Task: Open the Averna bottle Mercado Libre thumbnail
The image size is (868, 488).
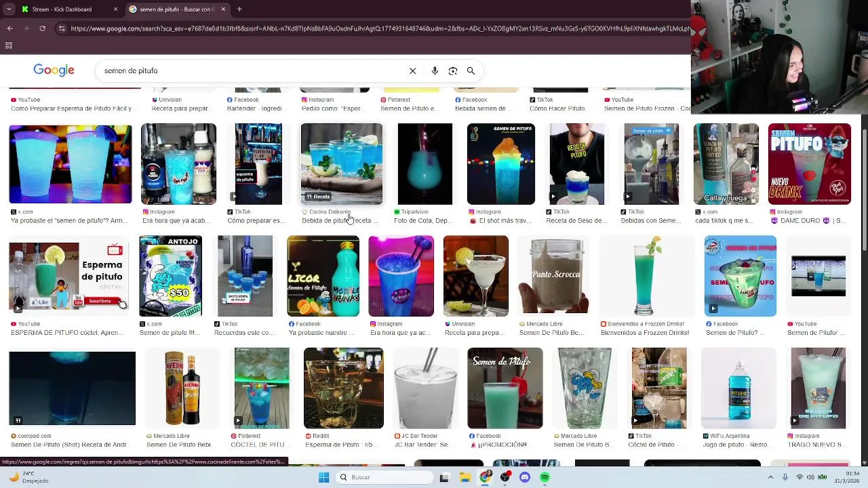Action: coord(183,388)
